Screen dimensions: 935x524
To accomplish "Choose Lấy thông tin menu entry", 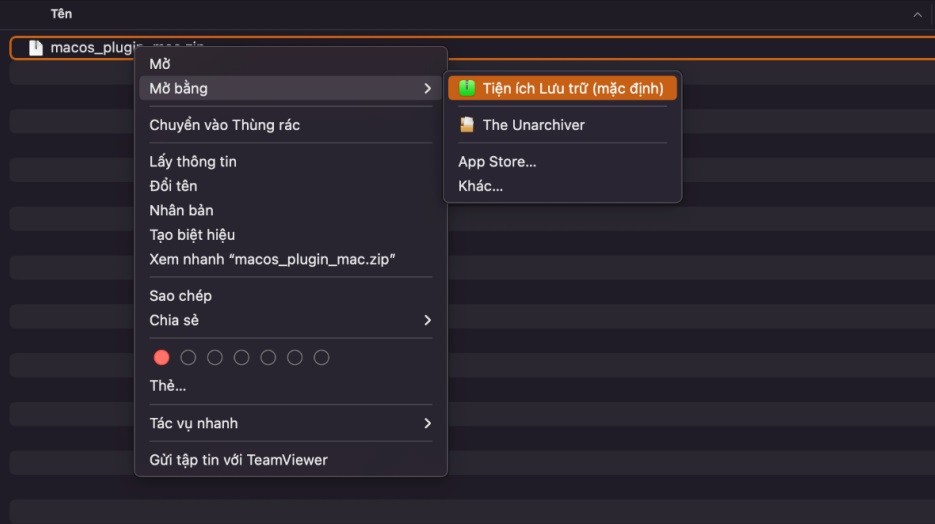I will (x=291, y=162).
